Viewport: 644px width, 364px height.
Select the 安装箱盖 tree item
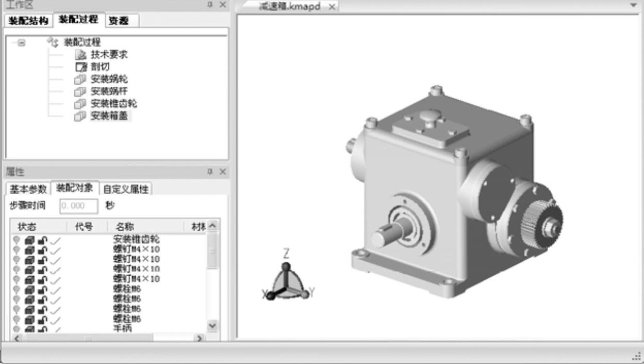click(x=110, y=116)
